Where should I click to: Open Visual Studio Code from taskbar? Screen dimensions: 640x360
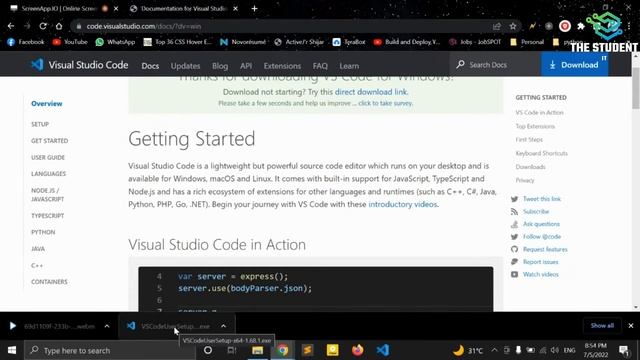point(382,350)
